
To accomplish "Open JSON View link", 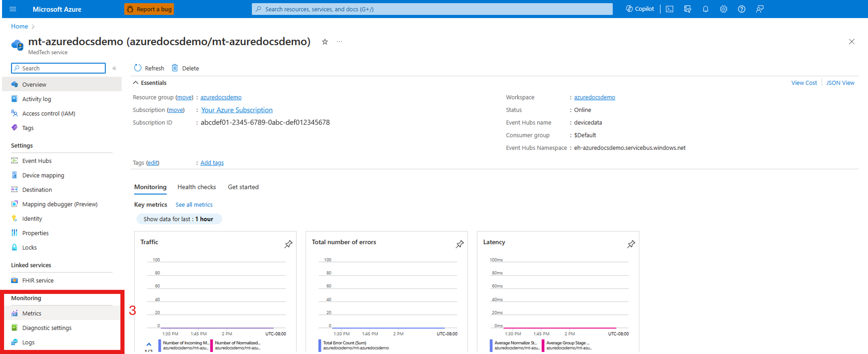I will pos(840,83).
